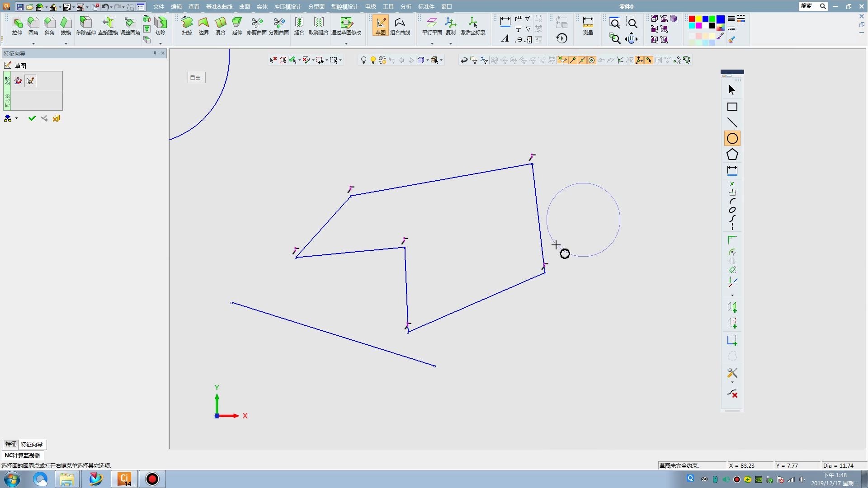Expand dropdown arrow under 圆角 tool
Screen dimensions: 868x488
(33, 43)
